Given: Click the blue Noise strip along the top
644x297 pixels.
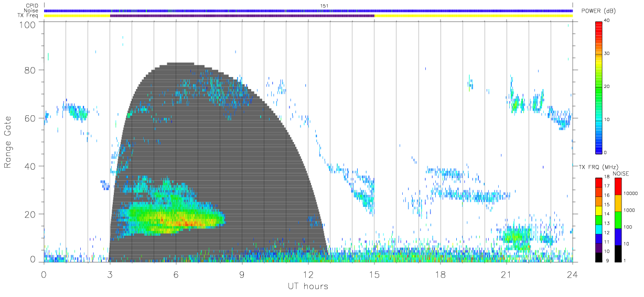Looking at the screenshot, I should pos(308,10).
